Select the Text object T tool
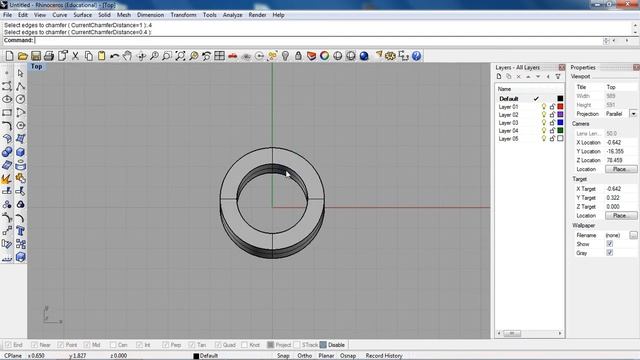The height and width of the screenshot is (360, 640). pyautogui.click(x=20, y=231)
